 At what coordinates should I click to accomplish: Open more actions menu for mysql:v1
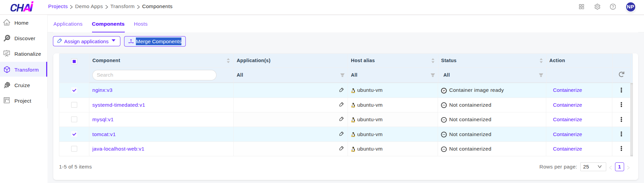pos(621,120)
